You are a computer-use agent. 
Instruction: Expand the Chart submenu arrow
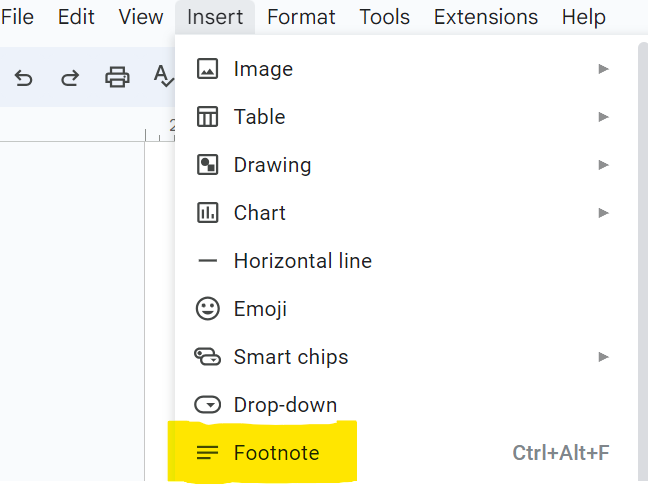click(x=603, y=213)
